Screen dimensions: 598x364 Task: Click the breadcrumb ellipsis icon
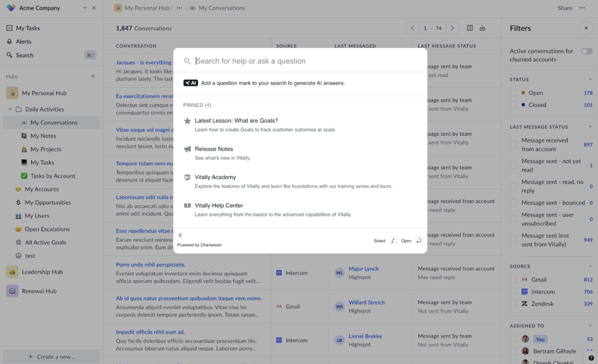coord(179,8)
